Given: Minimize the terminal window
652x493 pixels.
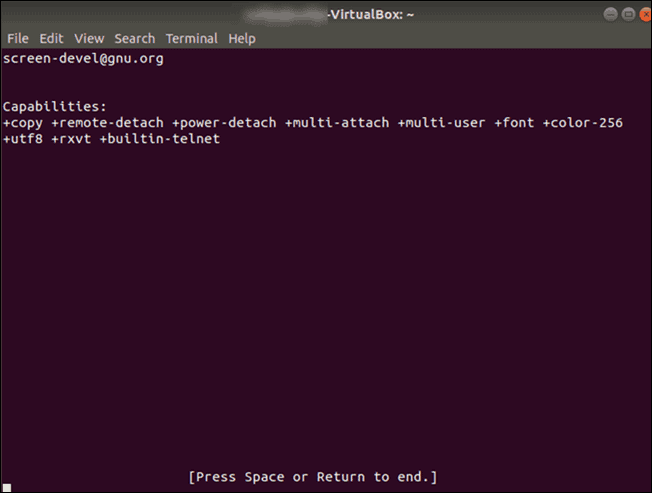Looking at the screenshot, I should 610,15.
